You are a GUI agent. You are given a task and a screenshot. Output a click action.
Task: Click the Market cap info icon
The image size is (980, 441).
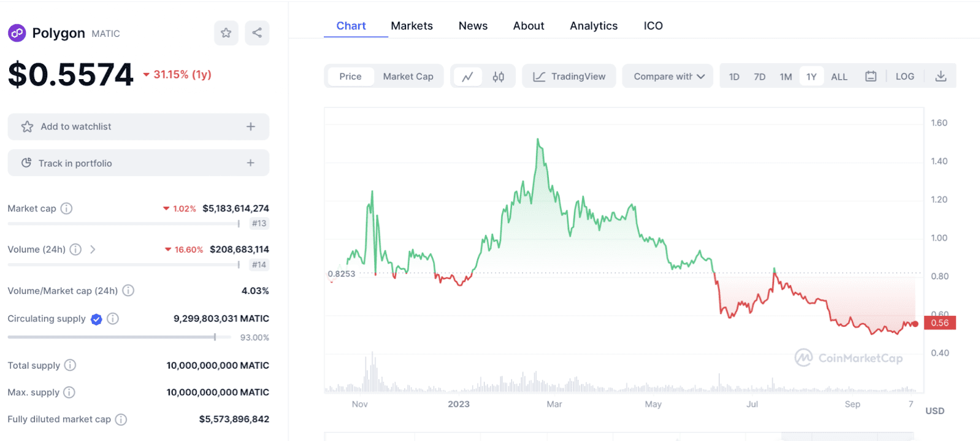pyautogui.click(x=67, y=209)
